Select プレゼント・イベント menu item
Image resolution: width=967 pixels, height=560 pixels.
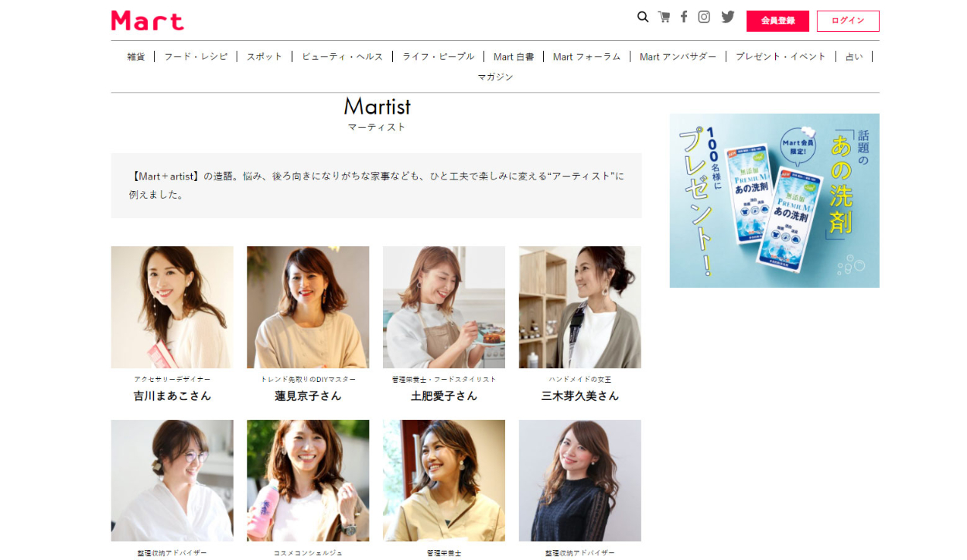(x=781, y=56)
